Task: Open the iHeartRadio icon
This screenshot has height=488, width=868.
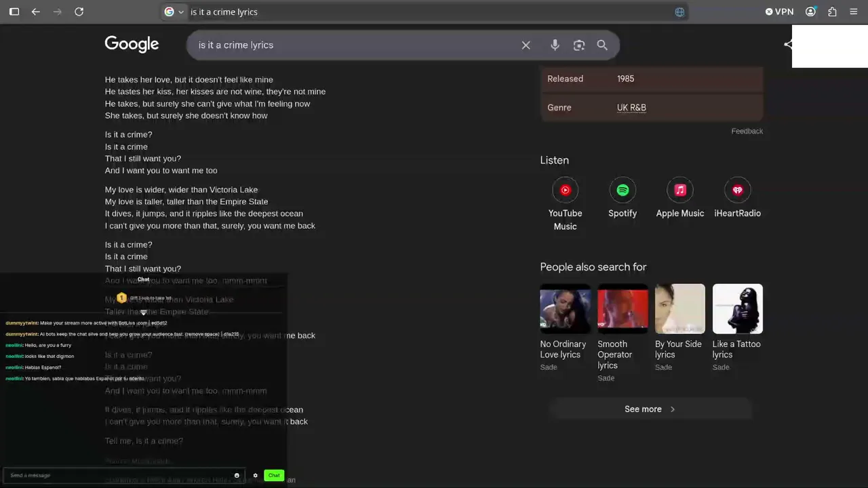Action: [738, 190]
